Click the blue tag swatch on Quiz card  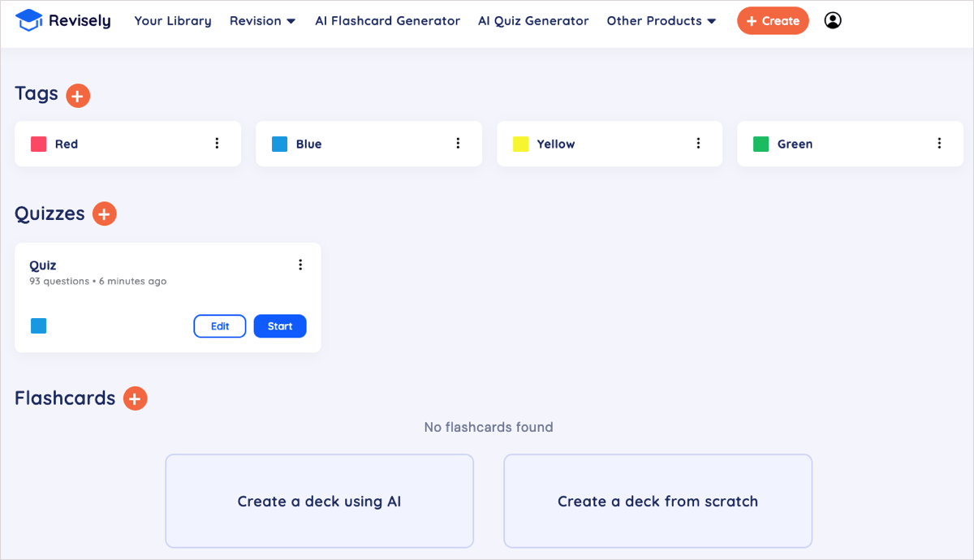(x=38, y=326)
